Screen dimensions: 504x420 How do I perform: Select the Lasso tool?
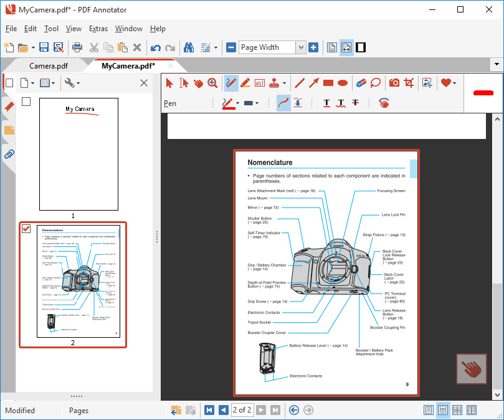tap(376, 83)
